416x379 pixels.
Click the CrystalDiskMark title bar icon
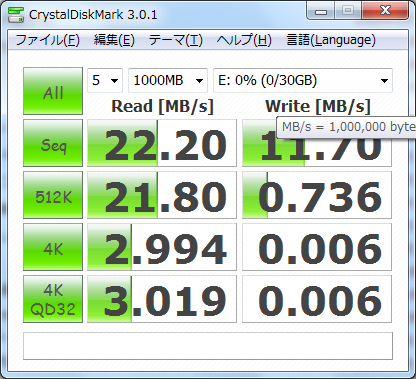point(15,14)
